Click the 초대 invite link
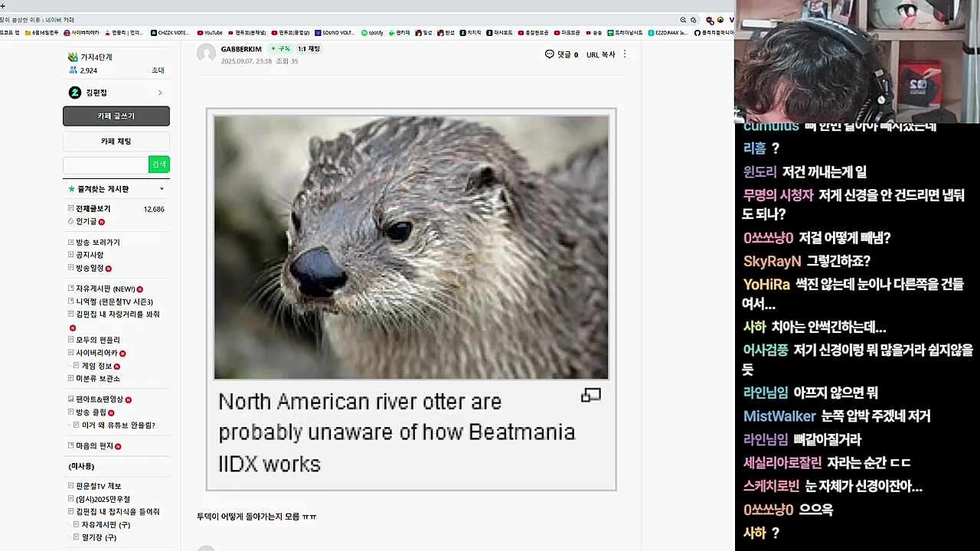 click(x=158, y=70)
